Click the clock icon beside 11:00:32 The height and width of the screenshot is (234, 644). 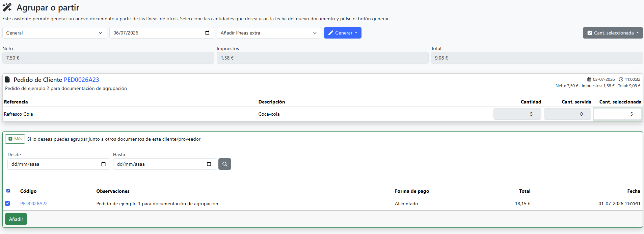pyautogui.click(x=621, y=79)
